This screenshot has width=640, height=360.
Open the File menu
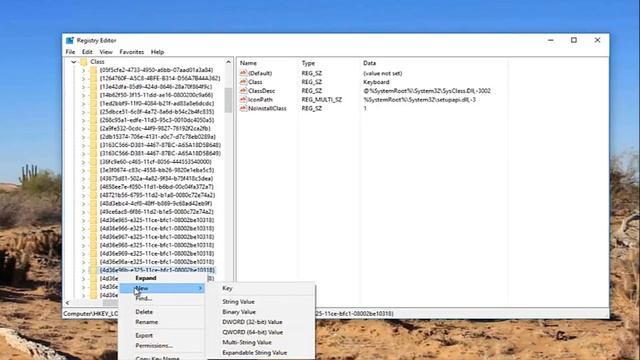click(70, 52)
